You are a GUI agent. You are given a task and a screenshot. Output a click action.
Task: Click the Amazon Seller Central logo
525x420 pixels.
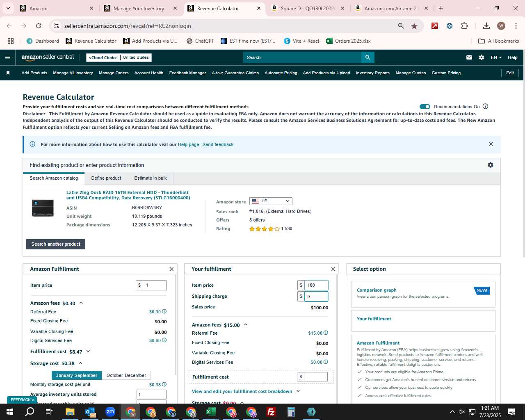click(x=48, y=57)
